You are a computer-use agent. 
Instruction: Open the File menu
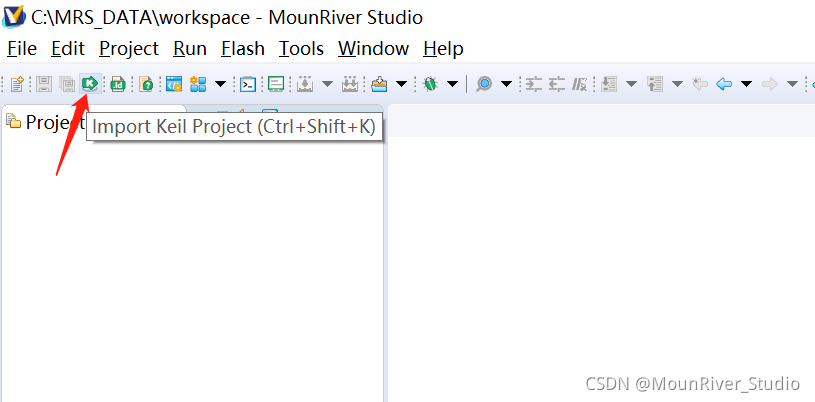[x=22, y=49]
